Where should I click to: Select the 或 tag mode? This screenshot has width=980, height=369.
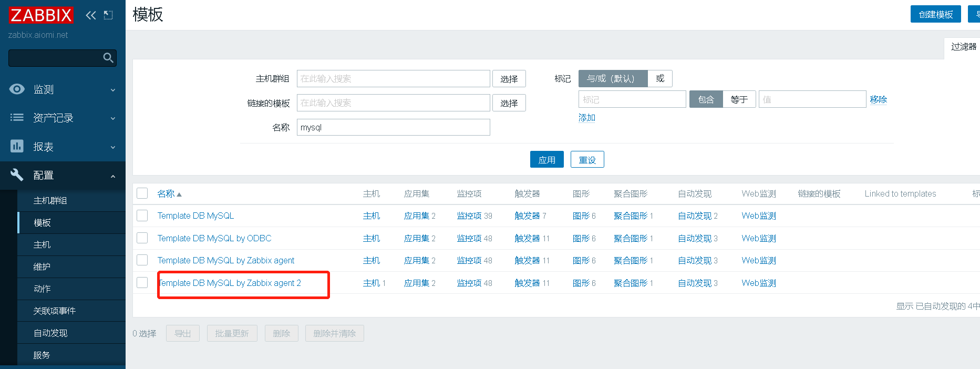click(660, 78)
